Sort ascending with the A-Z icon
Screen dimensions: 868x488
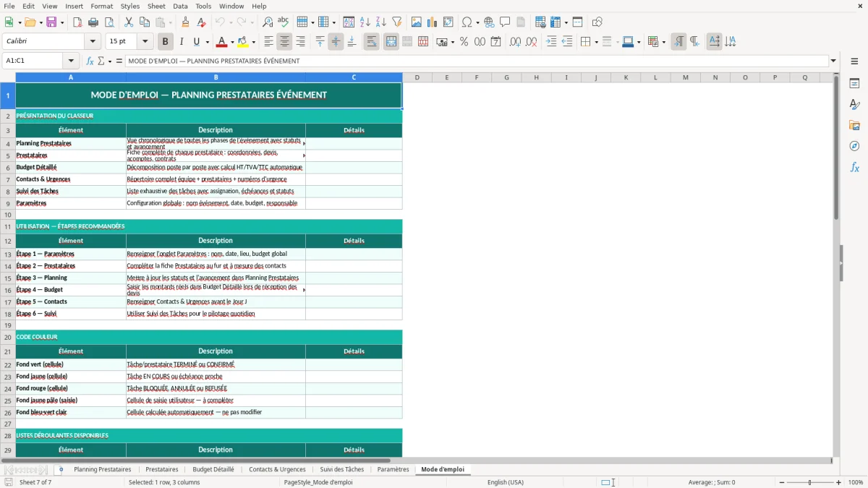click(x=365, y=22)
